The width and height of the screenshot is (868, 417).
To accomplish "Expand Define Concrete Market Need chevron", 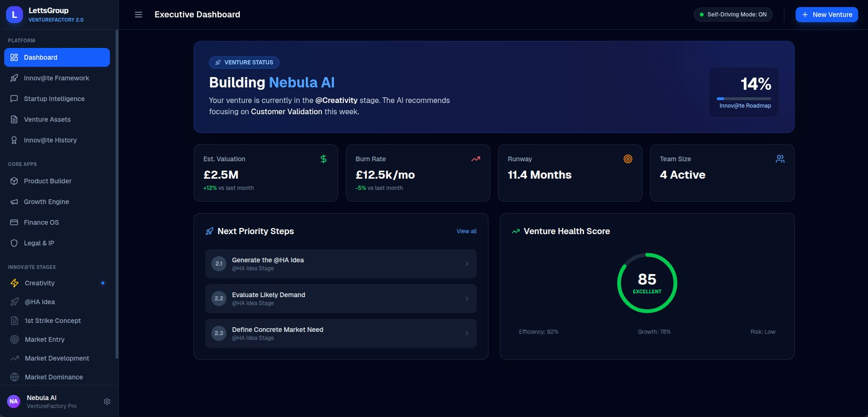I will click(x=466, y=333).
